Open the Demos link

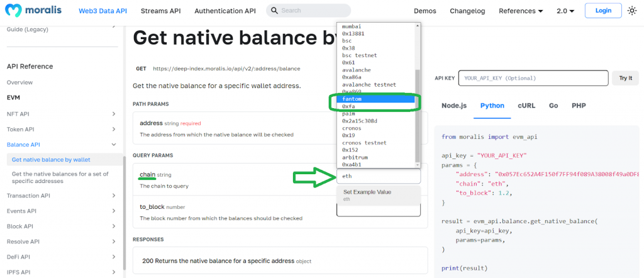pos(425,11)
